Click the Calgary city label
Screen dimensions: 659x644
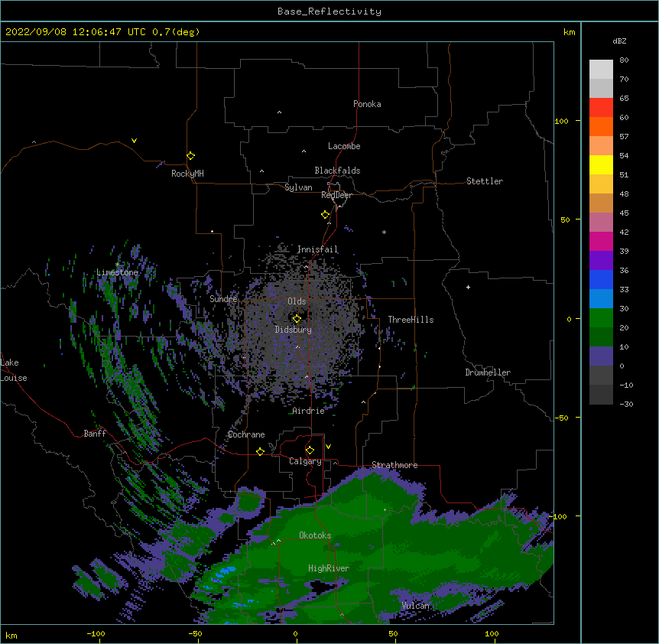point(306,461)
